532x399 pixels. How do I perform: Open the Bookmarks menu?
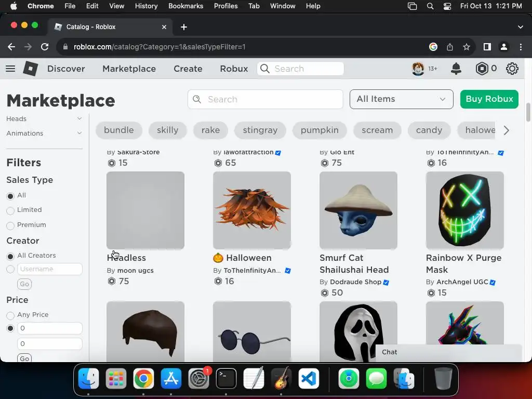pyautogui.click(x=186, y=6)
